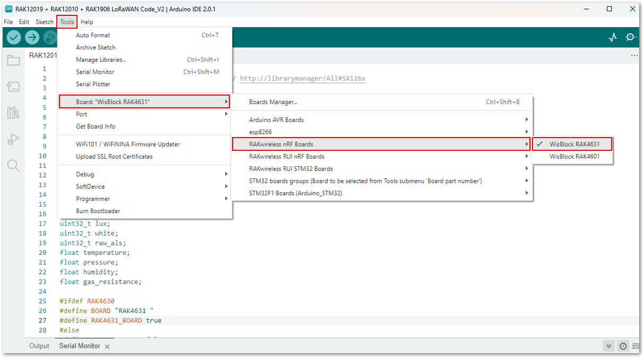Choose Serial Monitor in Tools menu
This screenshot has width=644, height=358.
click(144, 72)
